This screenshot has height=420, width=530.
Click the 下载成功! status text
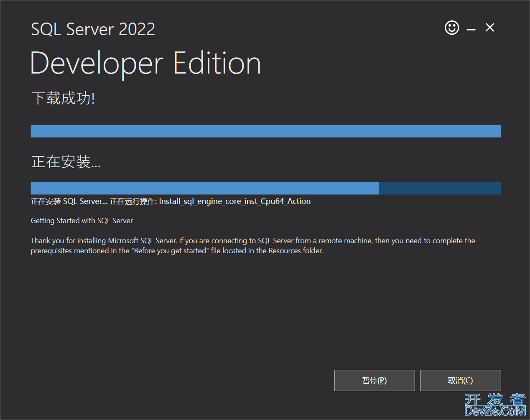[x=63, y=98]
